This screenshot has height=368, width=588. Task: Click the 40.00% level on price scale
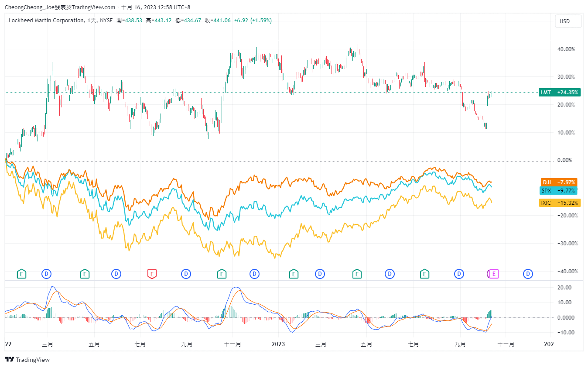pos(566,49)
